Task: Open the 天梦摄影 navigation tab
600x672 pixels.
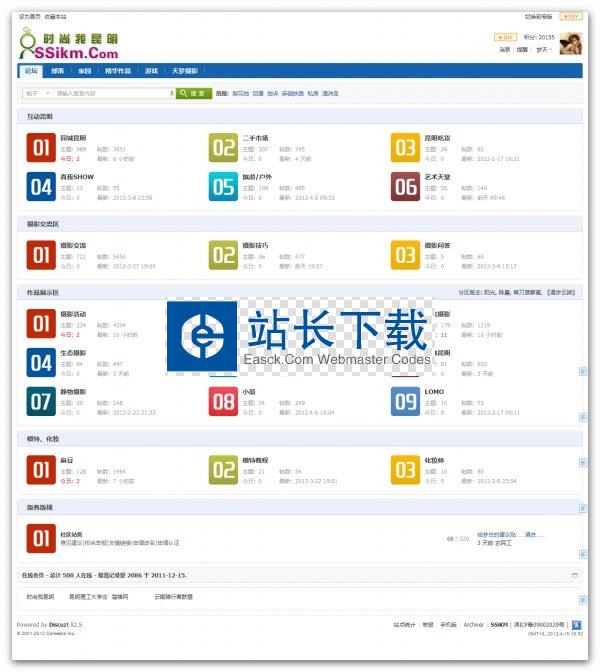Action: (x=185, y=71)
